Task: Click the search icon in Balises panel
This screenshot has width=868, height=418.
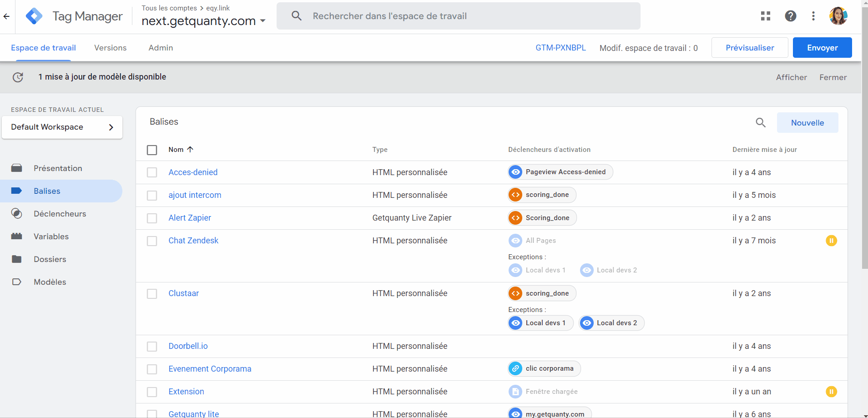Action: click(761, 122)
